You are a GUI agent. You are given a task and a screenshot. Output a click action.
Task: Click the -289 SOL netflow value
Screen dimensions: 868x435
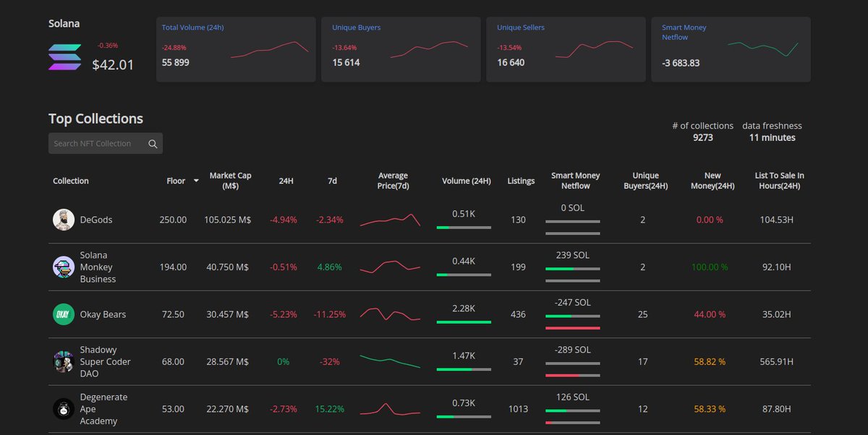[572, 350]
